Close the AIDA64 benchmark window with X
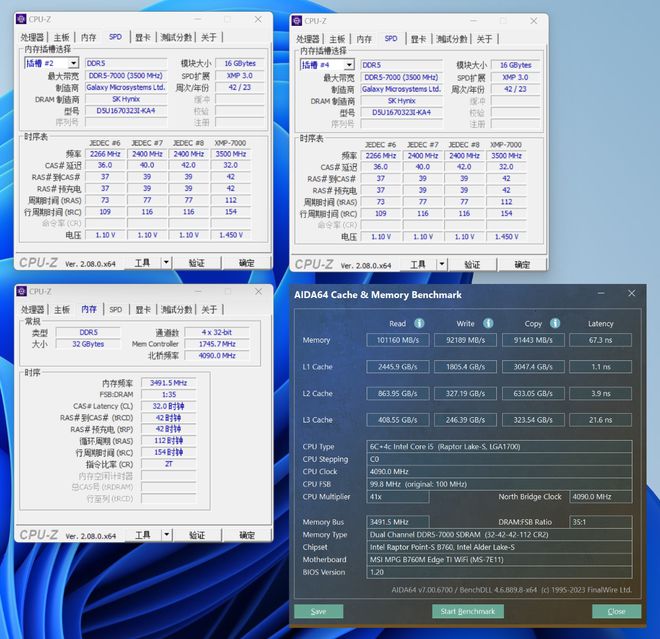Screen dimensions: 660x639 click(631, 294)
